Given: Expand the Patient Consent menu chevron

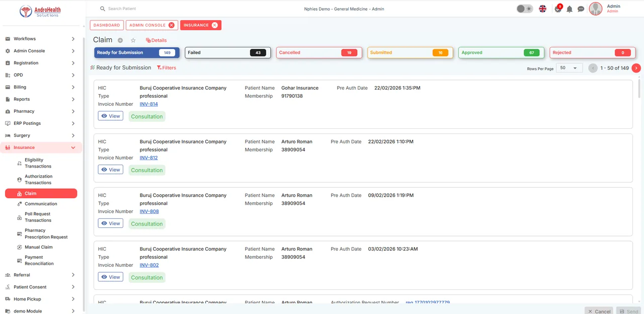Looking at the screenshot, I should 73,287.
